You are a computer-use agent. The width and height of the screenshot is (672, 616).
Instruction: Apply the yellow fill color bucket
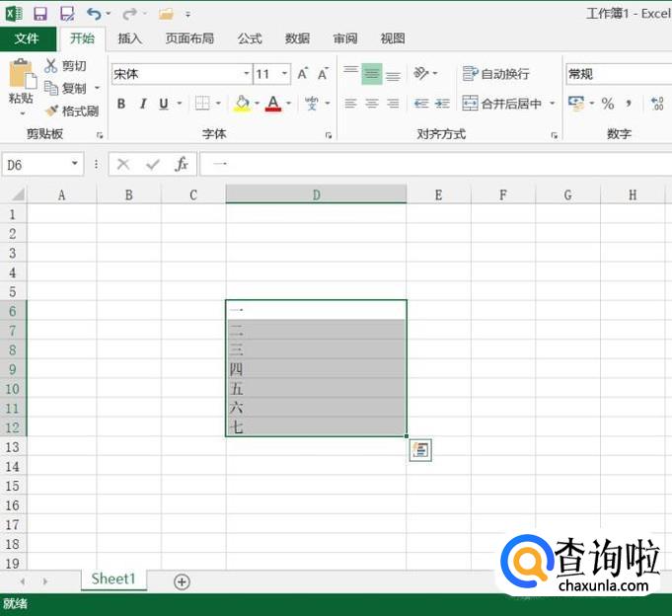click(x=242, y=104)
